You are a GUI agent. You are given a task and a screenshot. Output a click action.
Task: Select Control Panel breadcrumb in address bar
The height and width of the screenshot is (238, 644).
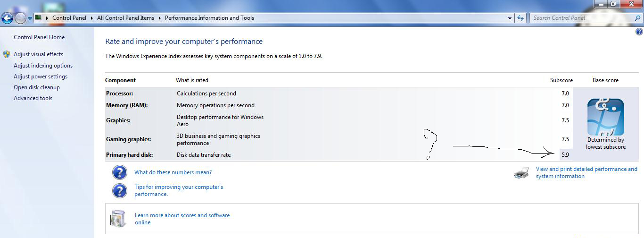pos(69,18)
